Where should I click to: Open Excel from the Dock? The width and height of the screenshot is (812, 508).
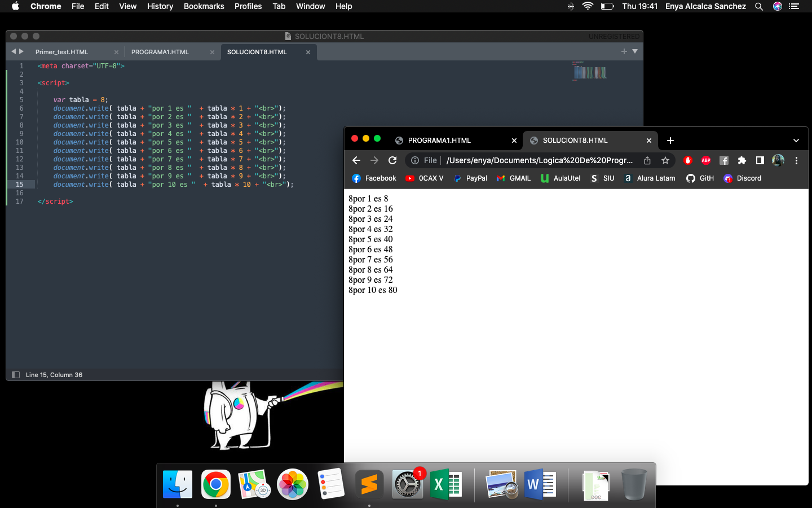tap(446, 484)
